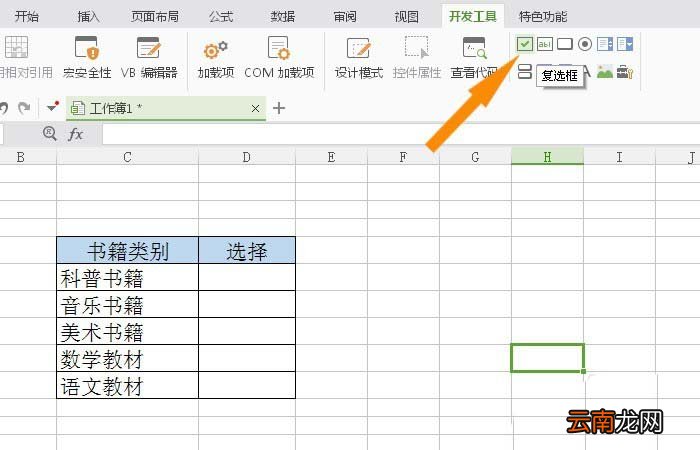Open COM 加载项 add-ins dialog
This screenshot has width=700, height=450.
coord(279,58)
